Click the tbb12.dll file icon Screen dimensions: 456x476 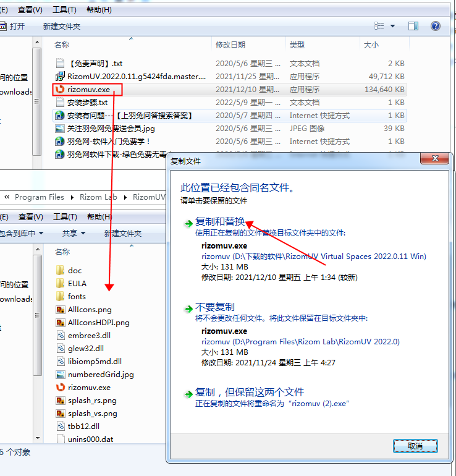point(61,426)
